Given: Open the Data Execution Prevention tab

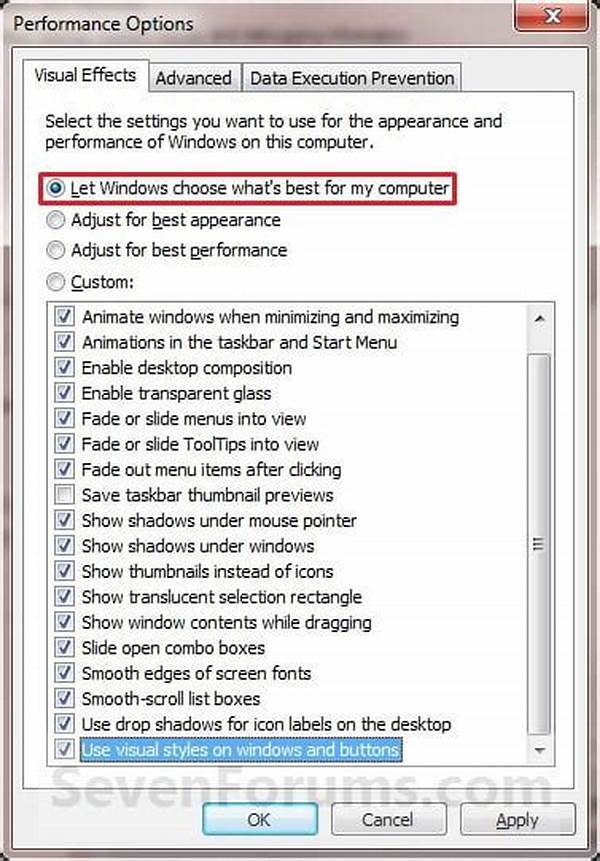Looking at the screenshot, I should click(351, 78).
